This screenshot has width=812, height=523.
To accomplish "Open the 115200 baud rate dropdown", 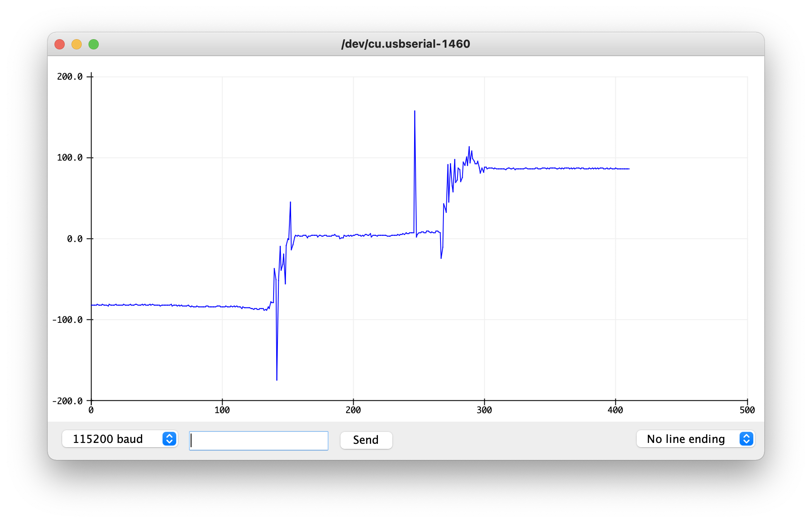I will (120, 439).
